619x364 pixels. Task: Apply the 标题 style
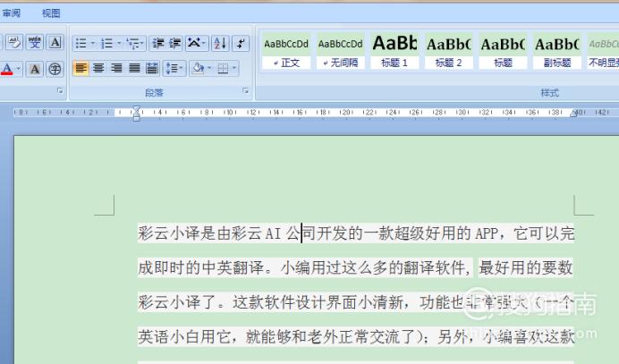tap(503, 51)
